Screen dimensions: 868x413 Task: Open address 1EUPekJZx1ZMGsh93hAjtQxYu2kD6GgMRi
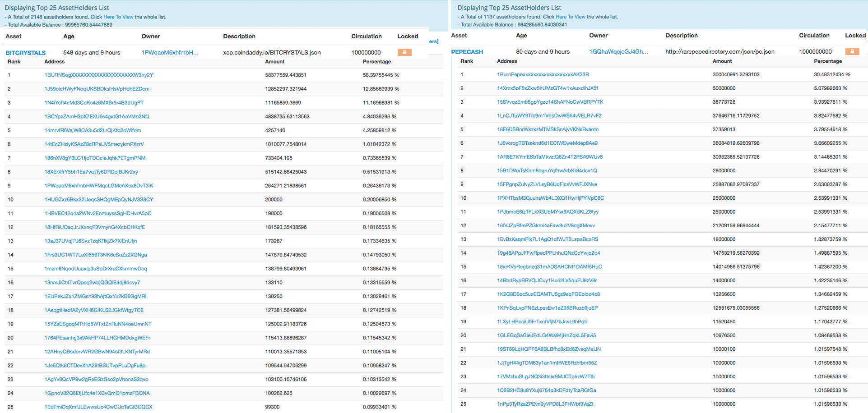point(95,296)
